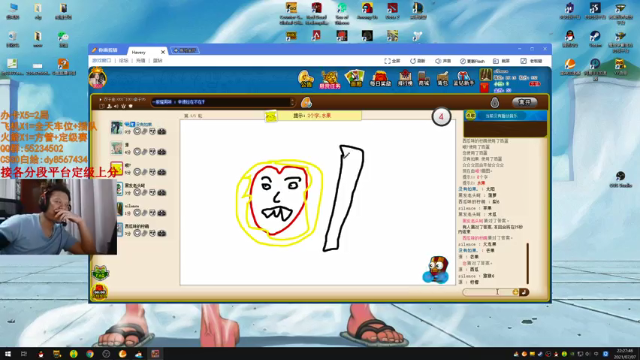The height and width of the screenshot is (360, 640).
Task: Toggle the speaker icon under room name
Action: point(116,106)
